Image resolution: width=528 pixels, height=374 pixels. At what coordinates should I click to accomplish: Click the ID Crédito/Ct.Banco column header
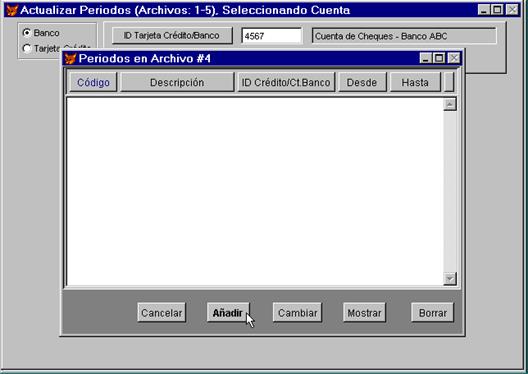(286, 82)
